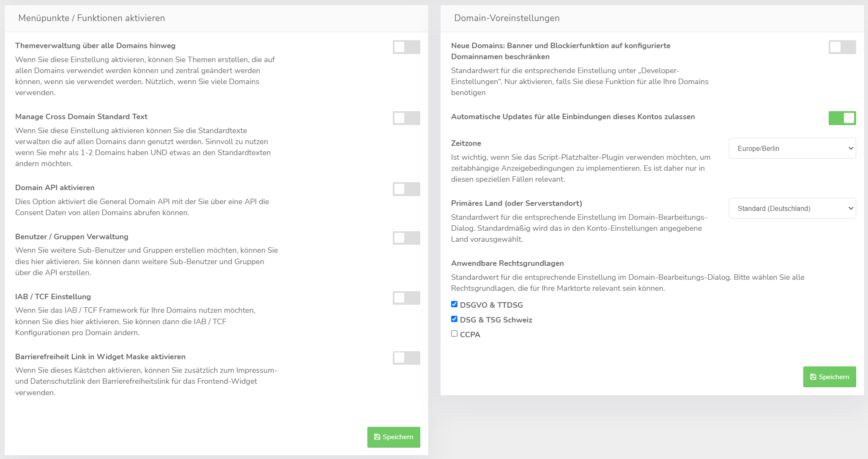The height and width of the screenshot is (459, 868).
Task: Click Speichern in Menüpunkte panel
Action: tap(397, 437)
